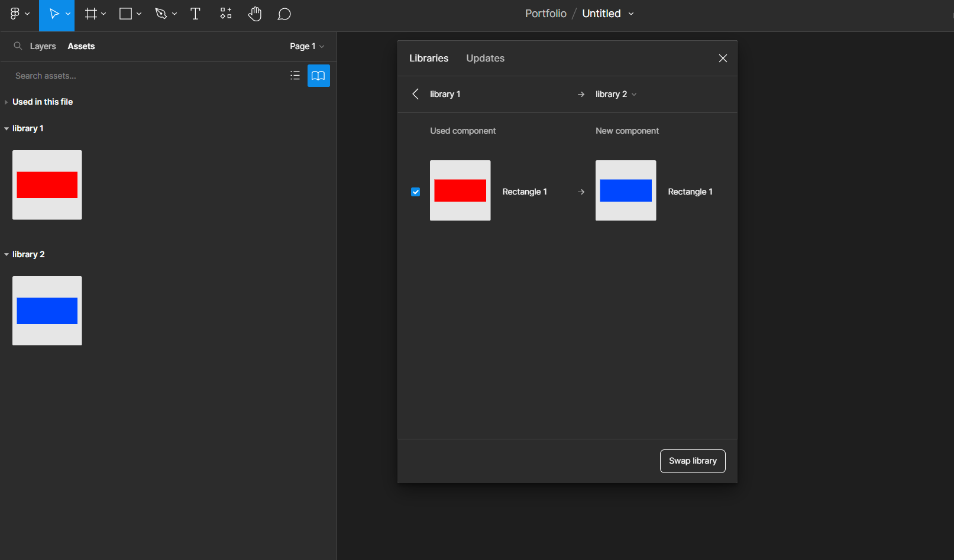This screenshot has height=560, width=954.
Task: Switch to the Layers tab
Action: coord(43,46)
